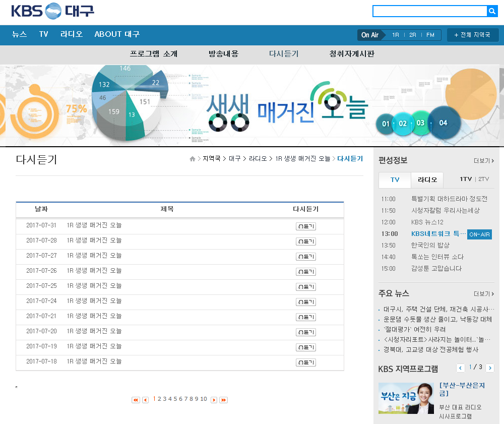Open the 라디오 menu in top navigation

click(x=72, y=34)
